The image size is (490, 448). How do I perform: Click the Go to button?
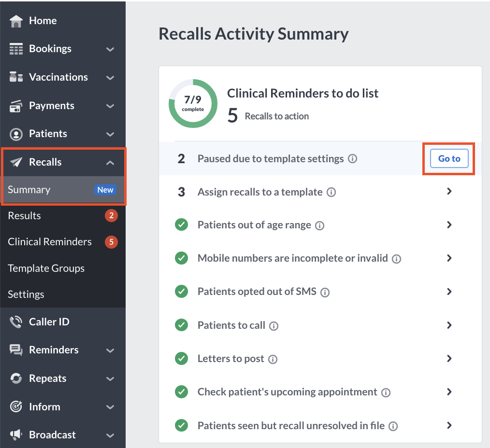[449, 159]
